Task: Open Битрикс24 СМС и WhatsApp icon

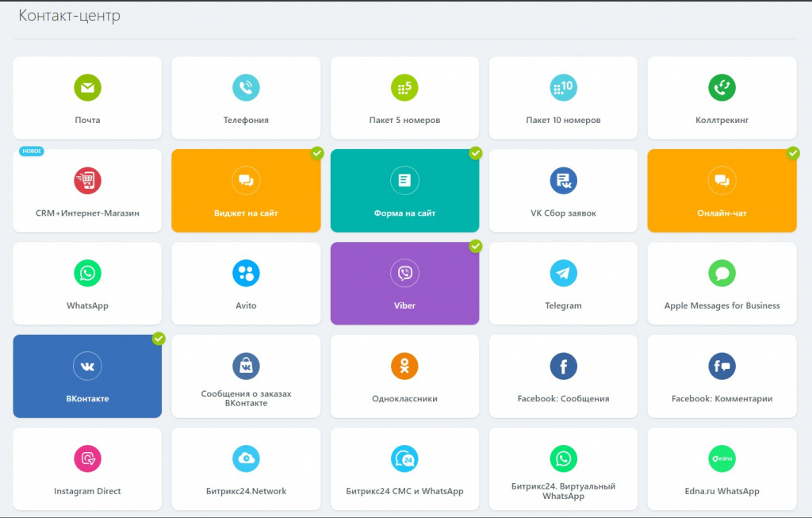Action: 404,459
